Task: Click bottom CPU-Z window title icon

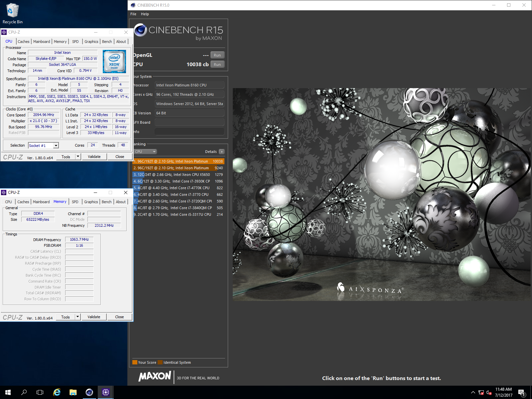Action: [x=4, y=193]
